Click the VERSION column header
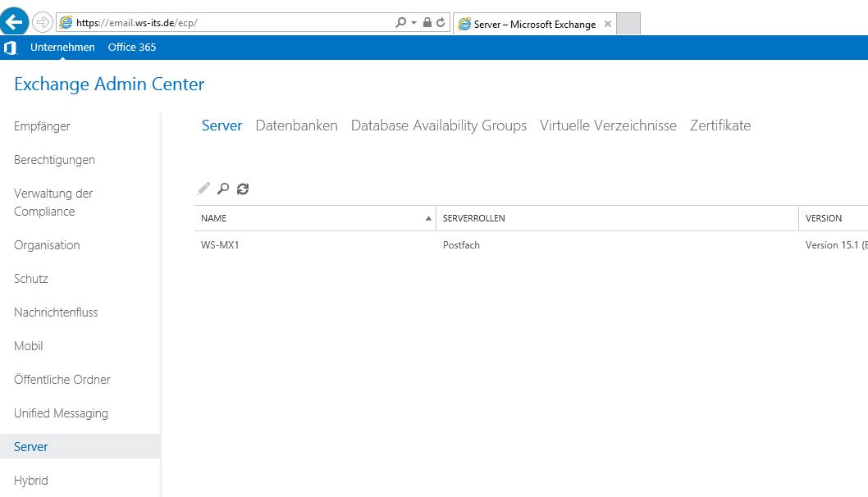868x497 pixels. tap(833, 219)
